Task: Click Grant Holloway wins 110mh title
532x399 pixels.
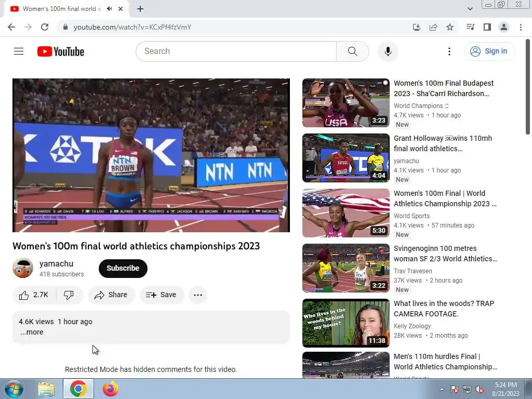Action: point(443,143)
